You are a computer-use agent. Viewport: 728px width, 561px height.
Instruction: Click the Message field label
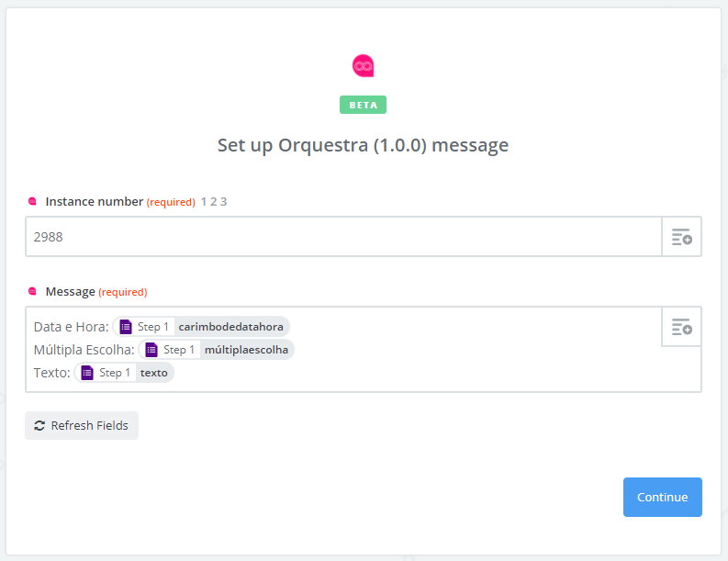click(x=70, y=292)
